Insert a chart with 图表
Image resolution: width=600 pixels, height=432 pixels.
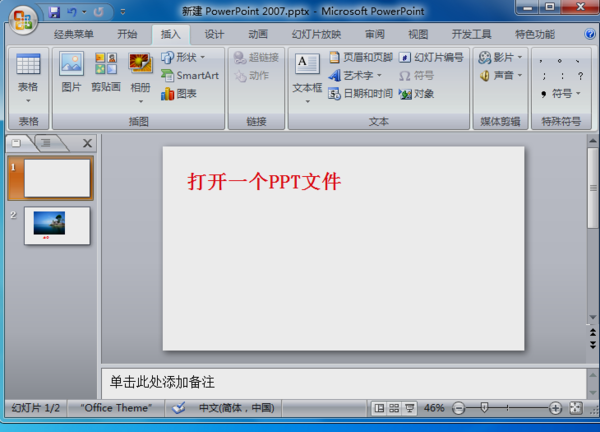pyautogui.click(x=179, y=93)
